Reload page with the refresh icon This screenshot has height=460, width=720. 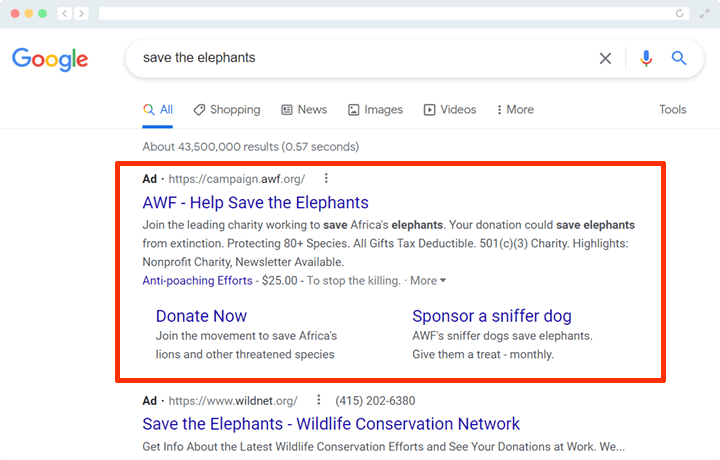680,14
